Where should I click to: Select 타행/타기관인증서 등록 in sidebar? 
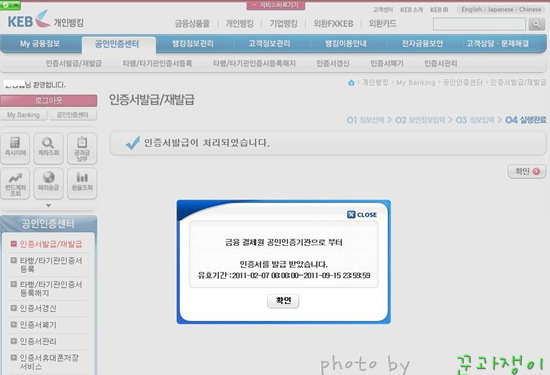[51, 265]
